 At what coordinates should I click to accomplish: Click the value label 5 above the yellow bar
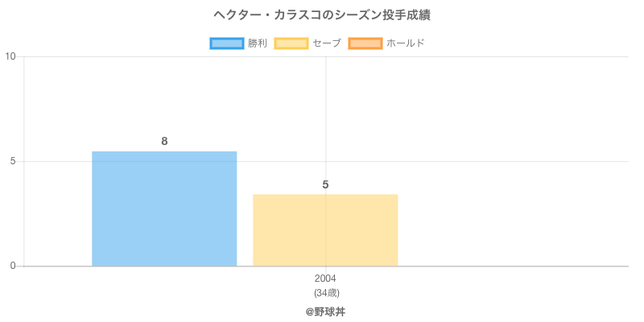pyautogui.click(x=325, y=184)
